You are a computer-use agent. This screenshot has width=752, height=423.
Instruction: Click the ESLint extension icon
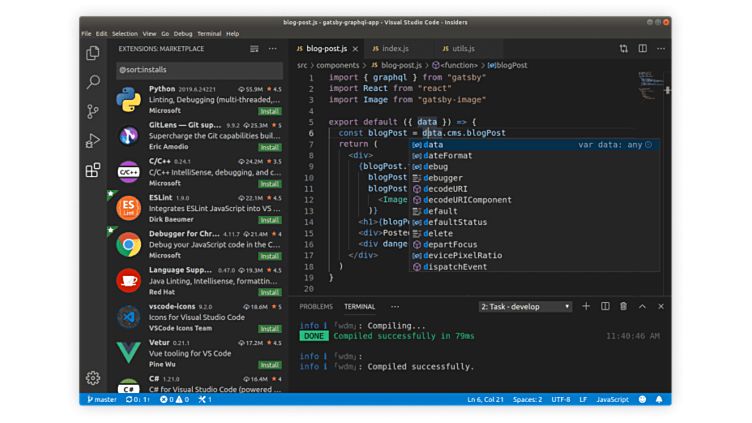(129, 208)
